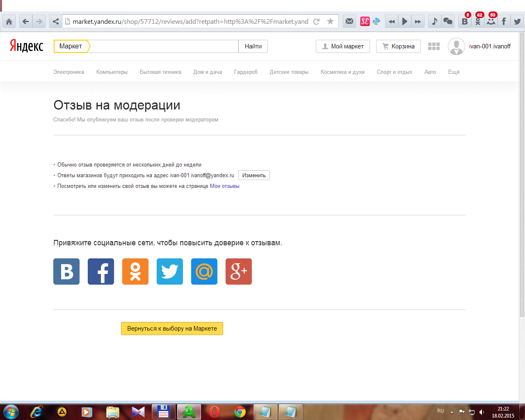
Task: Open Odnoklassniki notifications in browser toolbar
Action: pos(478,21)
